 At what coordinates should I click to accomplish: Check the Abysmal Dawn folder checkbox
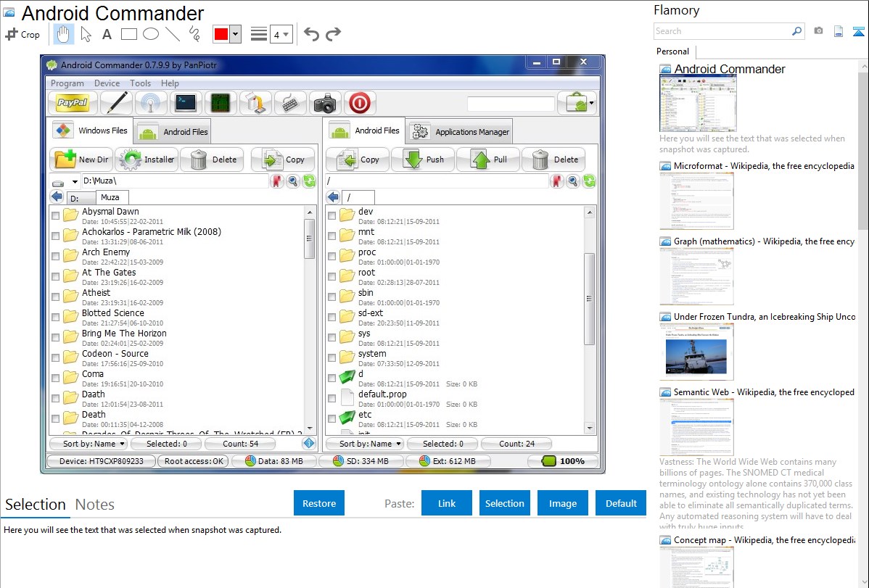pos(55,215)
